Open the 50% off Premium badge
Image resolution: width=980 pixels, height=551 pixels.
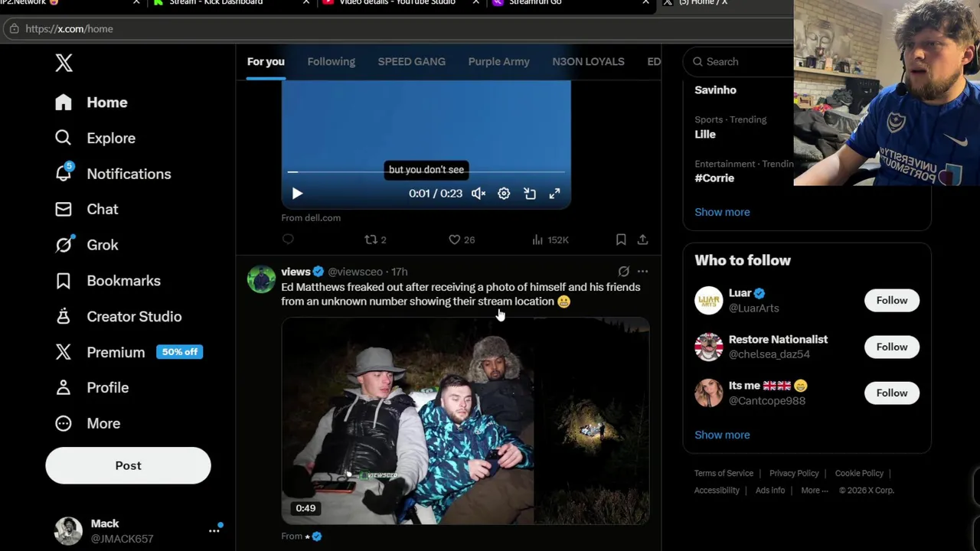point(179,352)
